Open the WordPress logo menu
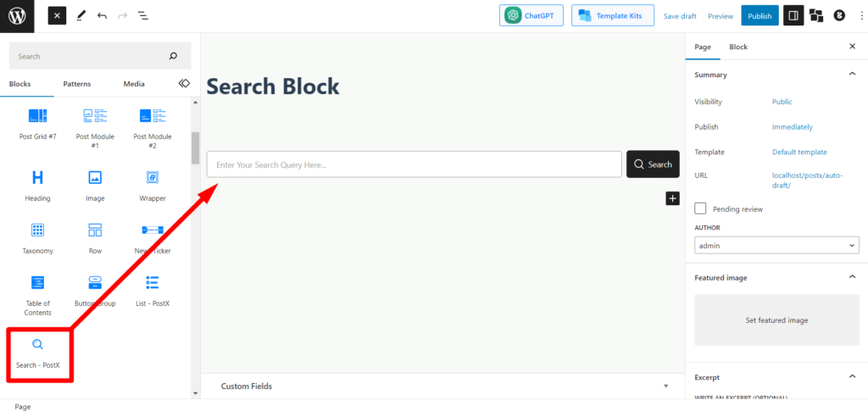 pyautogui.click(x=17, y=16)
